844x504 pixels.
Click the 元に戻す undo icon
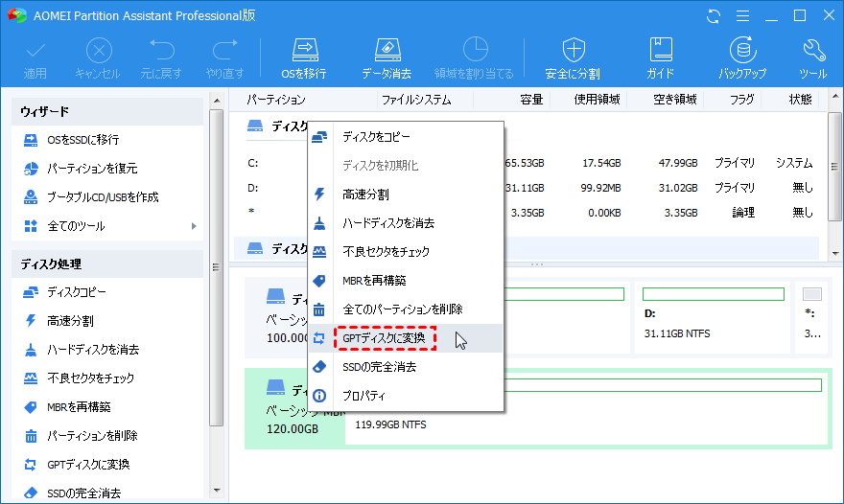pyautogui.click(x=161, y=57)
